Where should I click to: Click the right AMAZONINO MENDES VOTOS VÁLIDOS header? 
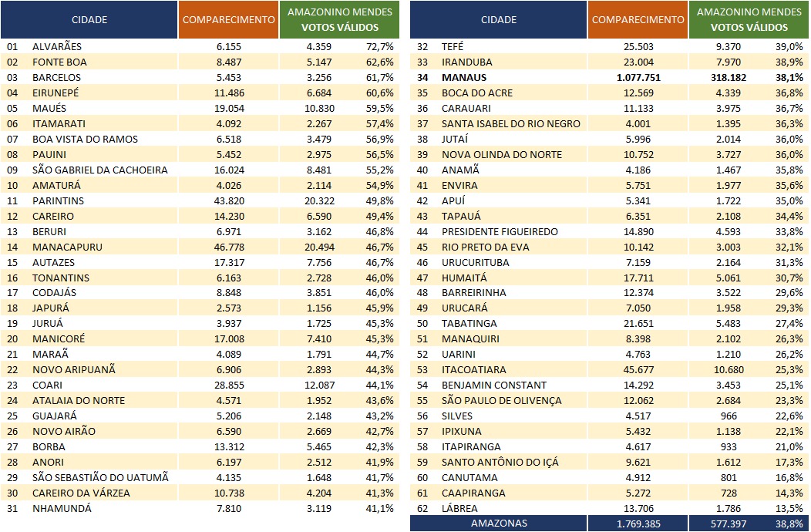(x=749, y=20)
